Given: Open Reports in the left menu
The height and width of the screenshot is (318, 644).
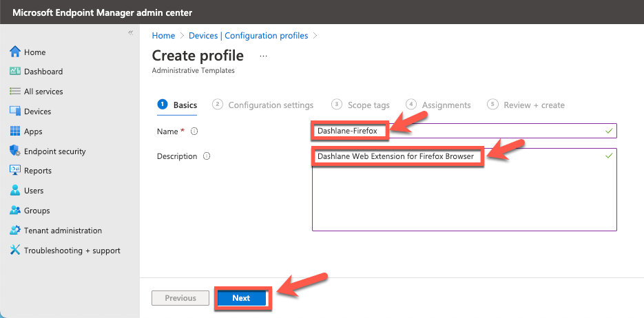Looking at the screenshot, I should [38, 171].
